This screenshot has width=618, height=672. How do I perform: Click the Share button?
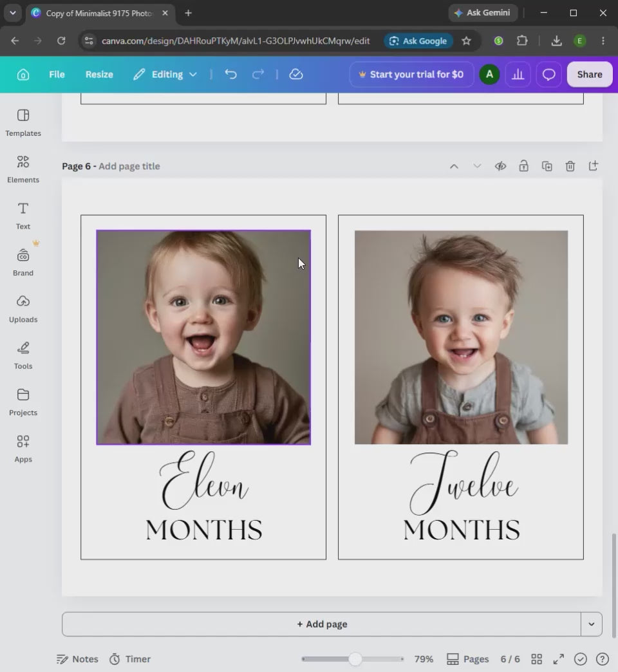[x=589, y=74]
